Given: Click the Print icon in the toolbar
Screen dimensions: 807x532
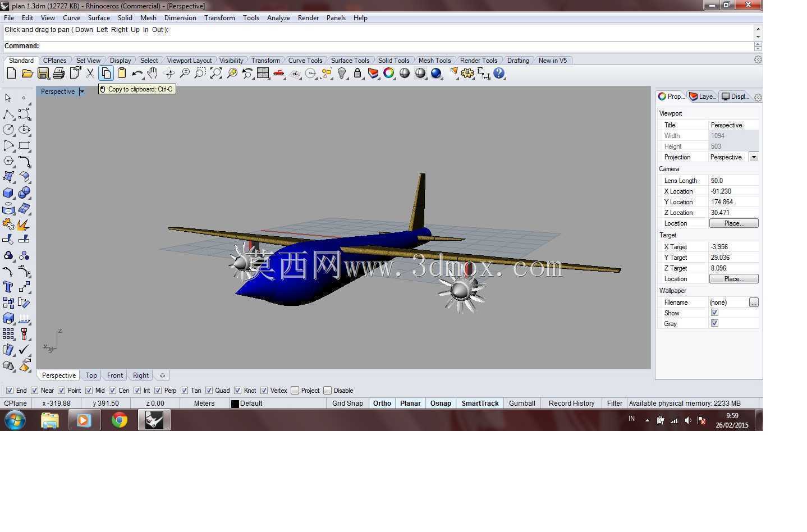Looking at the screenshot, I should click(x=58, y=74).
